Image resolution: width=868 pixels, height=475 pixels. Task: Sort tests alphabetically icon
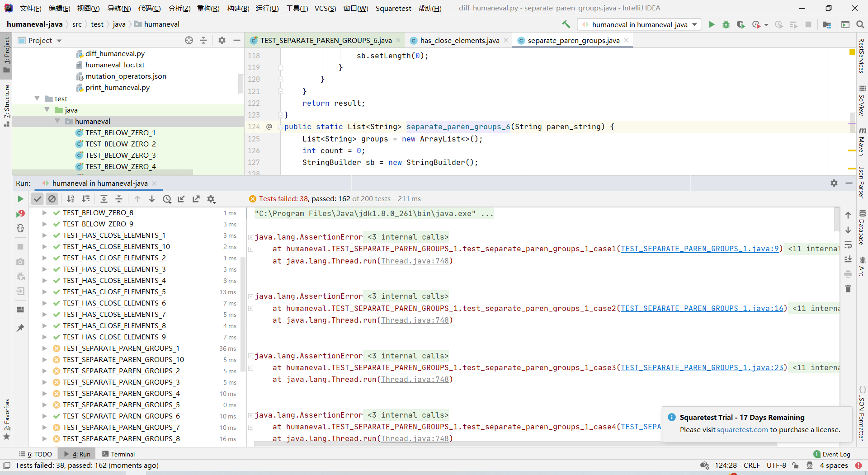[x=71, y=199]
